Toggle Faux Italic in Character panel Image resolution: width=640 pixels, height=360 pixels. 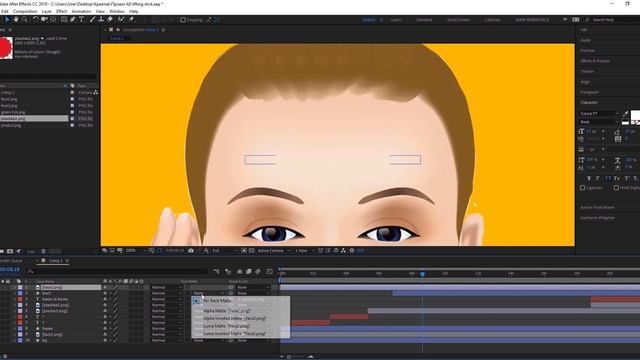(598, 178)
